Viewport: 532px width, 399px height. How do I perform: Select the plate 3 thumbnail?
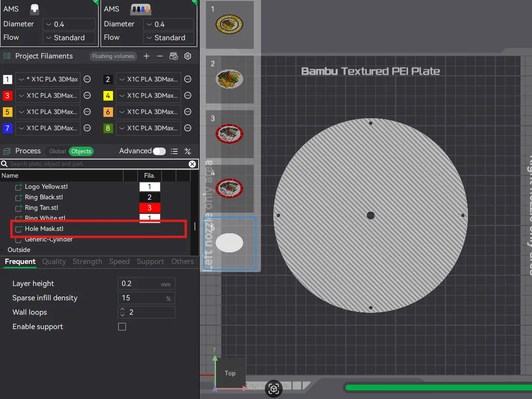click(x=230, y=134)
